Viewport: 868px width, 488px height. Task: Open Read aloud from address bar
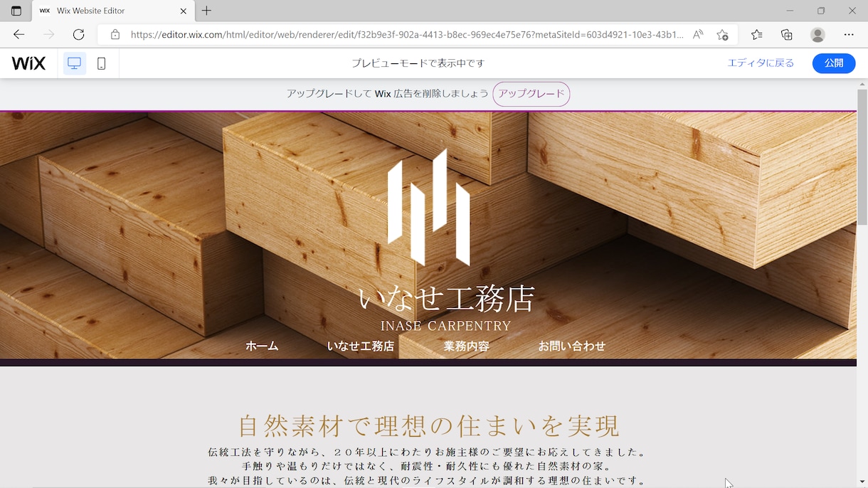coord(698,34)
